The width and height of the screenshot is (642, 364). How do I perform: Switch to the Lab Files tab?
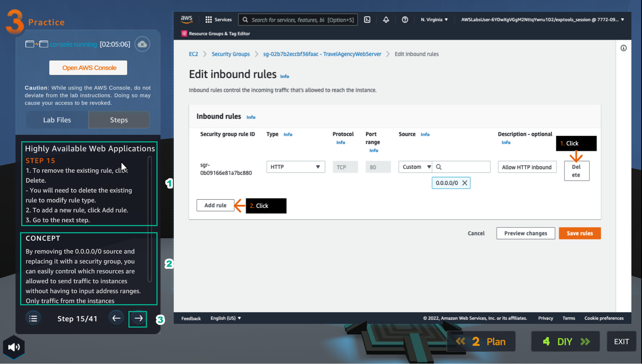tap(57, 120)
